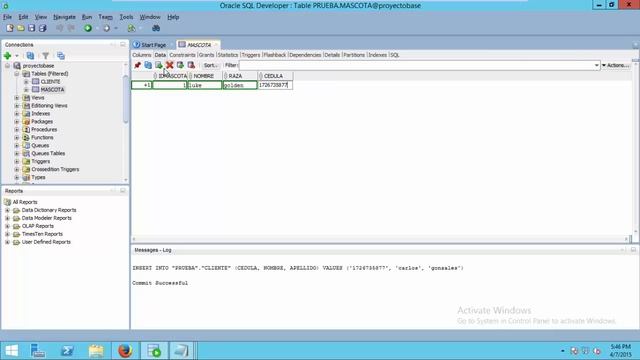Click the data grid horizontal scrollbar
This screenshot has width=640, height=360.
(x=380, y=239)
